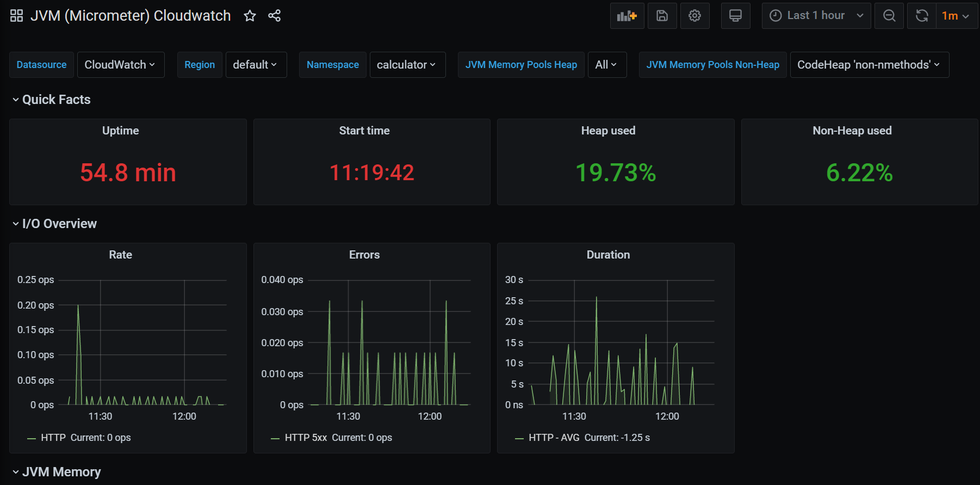The image size is (980, 485).
Task: Star the JVM dashboard as favorite
Action: coord(250,16)
